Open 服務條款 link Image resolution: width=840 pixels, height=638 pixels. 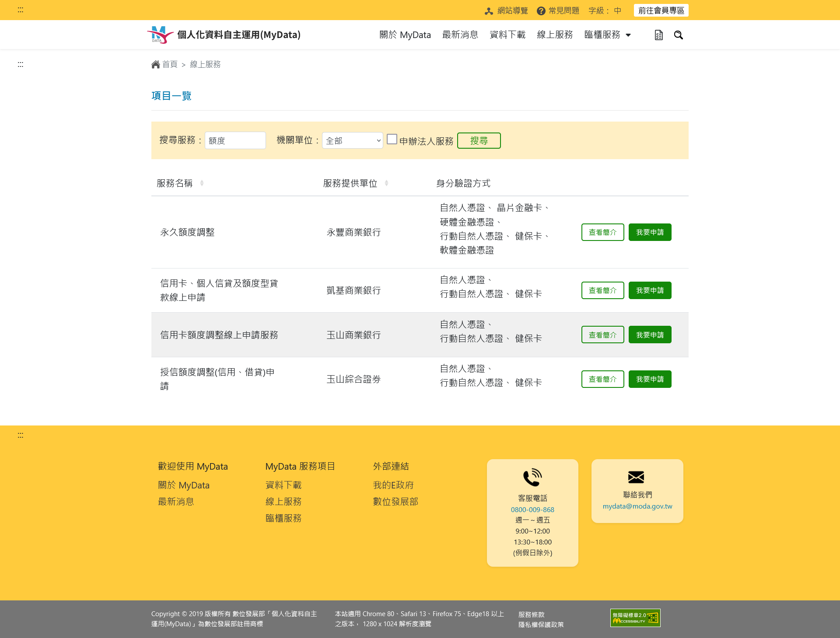[532, 614]
